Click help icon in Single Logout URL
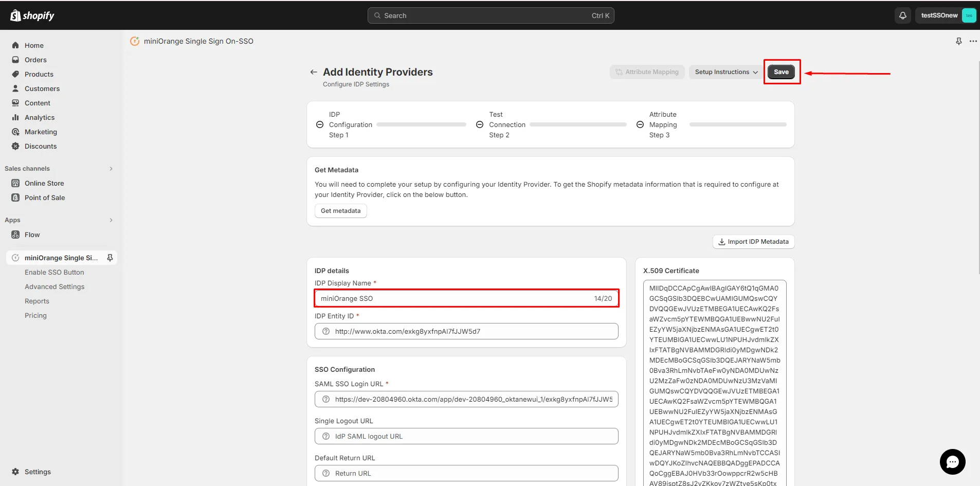 326,436
